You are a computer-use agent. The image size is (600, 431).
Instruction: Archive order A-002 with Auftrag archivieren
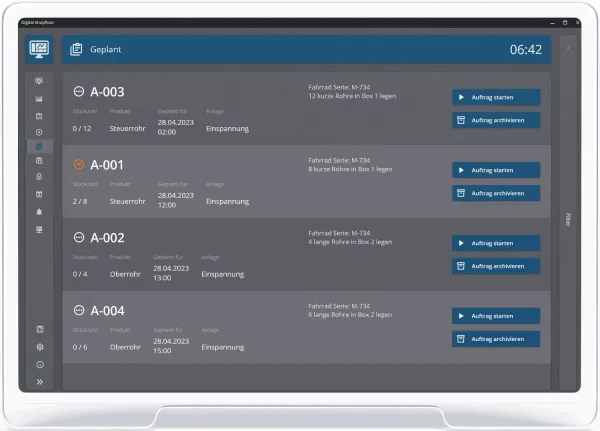click(496, 266)
